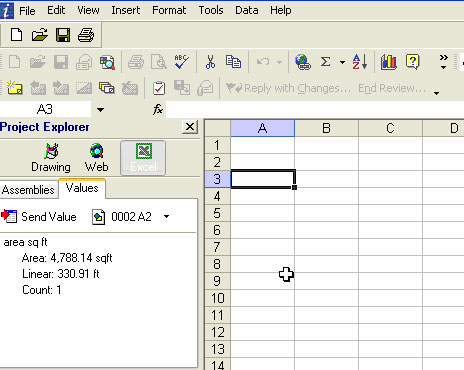Click the Cut scissors icon
This screenshot has height=370, width=464.
coord(210,62)
